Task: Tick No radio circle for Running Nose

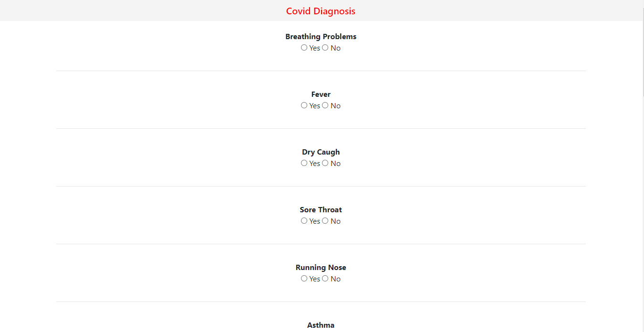Action: pyautogui.click(x=325, y=279)
